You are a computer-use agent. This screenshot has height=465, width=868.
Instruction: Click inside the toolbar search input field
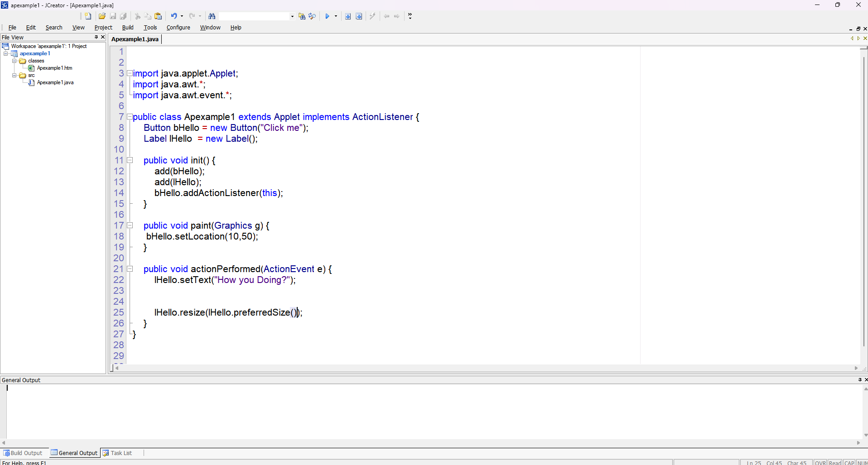[254, 16]
